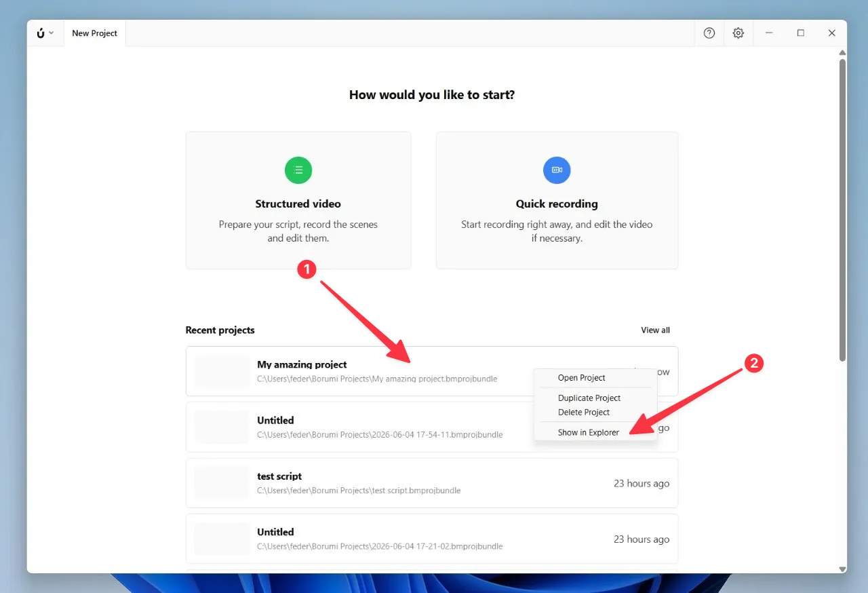Screen dimensions: 868x593
Task: Click the "Start recording right away" description
Action: tap(557, 231)
